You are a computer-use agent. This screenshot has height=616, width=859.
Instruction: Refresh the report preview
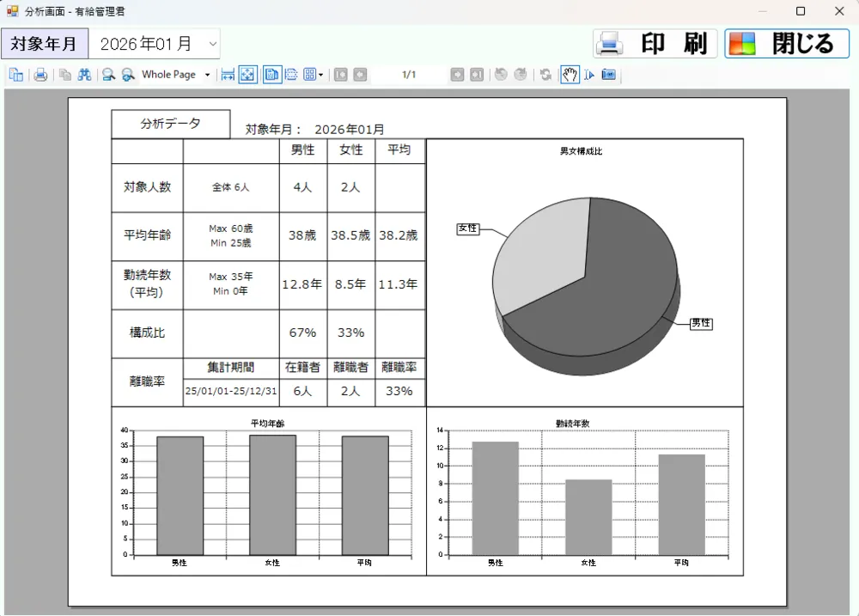pos(545,75)
